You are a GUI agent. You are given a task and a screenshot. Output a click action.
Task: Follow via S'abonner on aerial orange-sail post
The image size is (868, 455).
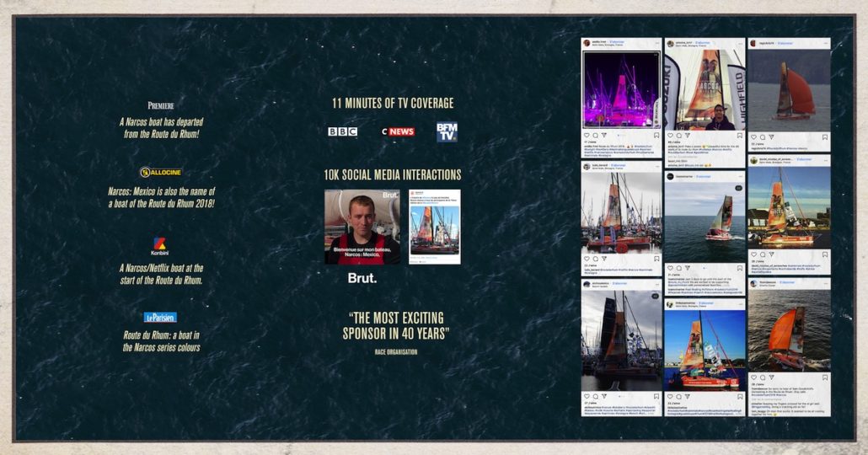(x=786, y=282)
